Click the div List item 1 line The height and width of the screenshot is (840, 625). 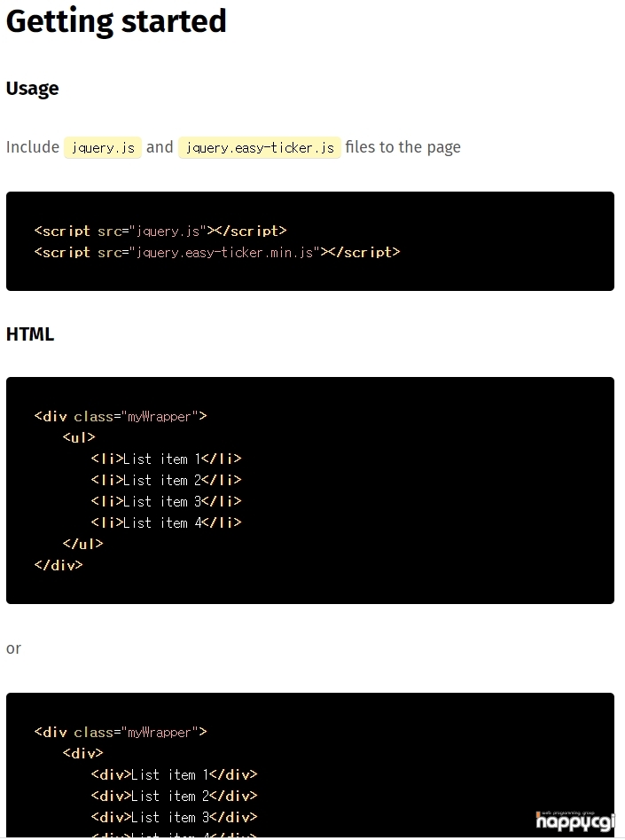(174, 774)
